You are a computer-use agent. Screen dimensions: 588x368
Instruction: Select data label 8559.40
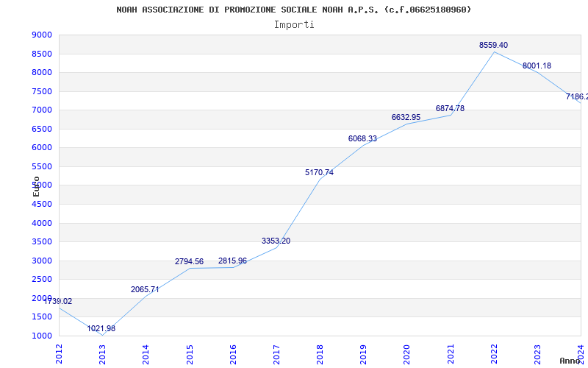(493, 45)
